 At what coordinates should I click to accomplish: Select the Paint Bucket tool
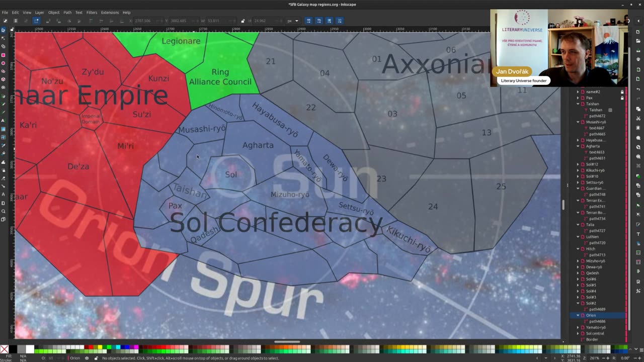[3, 153]
